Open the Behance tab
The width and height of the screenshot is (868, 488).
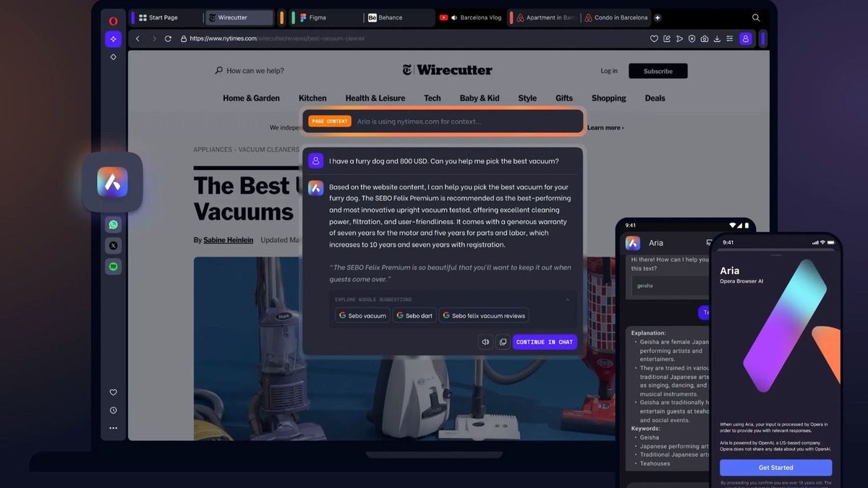click(x=398, y=17)
